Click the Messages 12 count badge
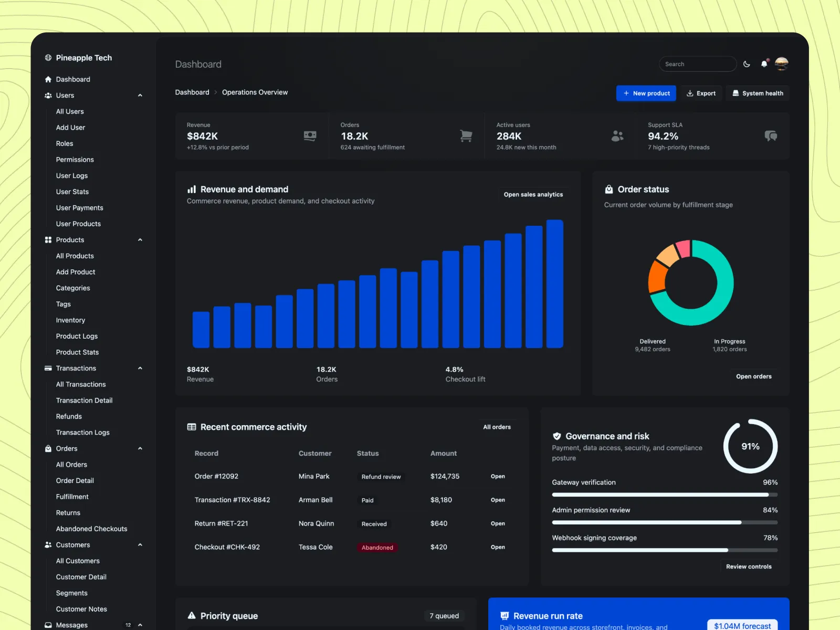The image size is (840, 630). point(128,625)
